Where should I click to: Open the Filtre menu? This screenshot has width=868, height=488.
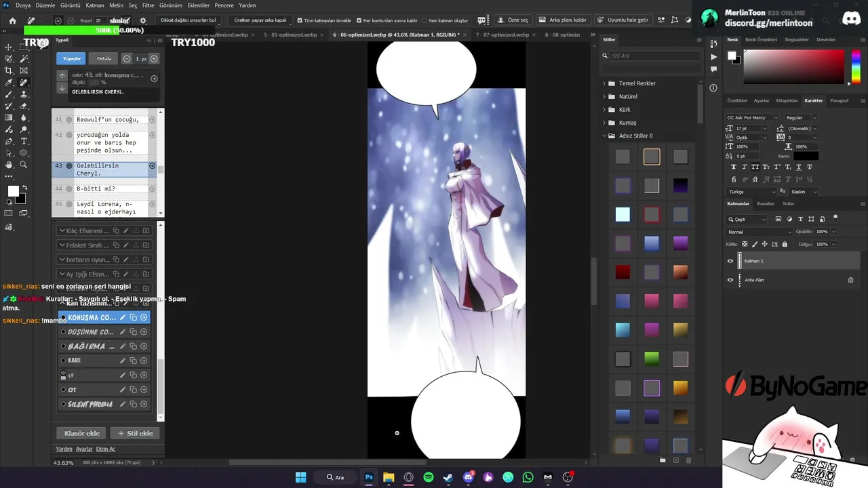(x=148, y=5)
